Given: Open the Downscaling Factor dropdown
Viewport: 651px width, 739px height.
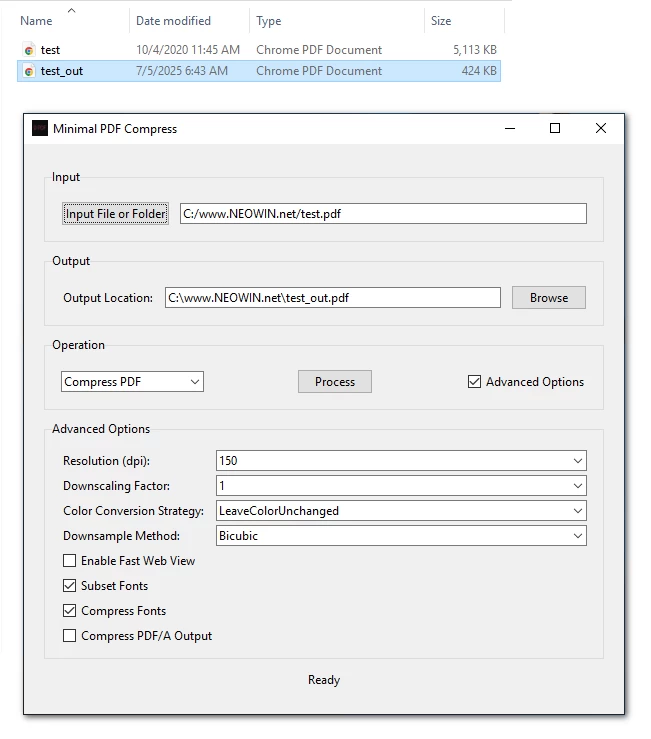Looking at the screenshot, I should tap(401, 485).
